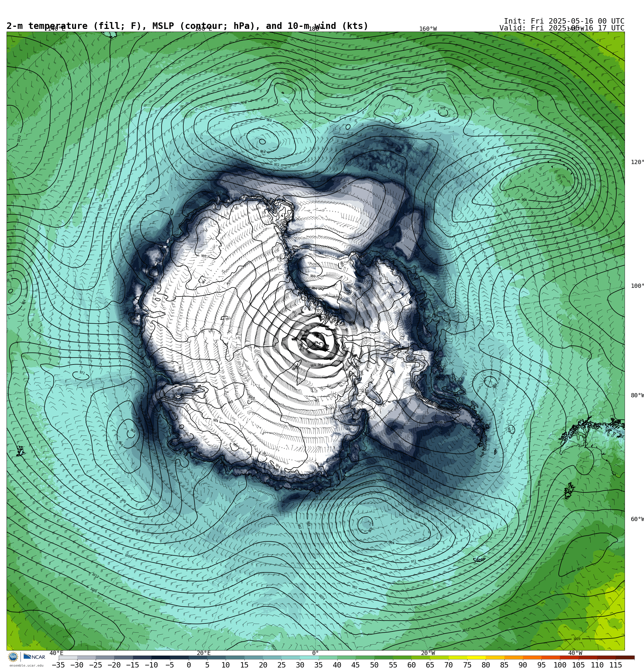Click the -15 colorbar tick label
The width and height of the screenshot is (644, 669).
pos(133,665)
